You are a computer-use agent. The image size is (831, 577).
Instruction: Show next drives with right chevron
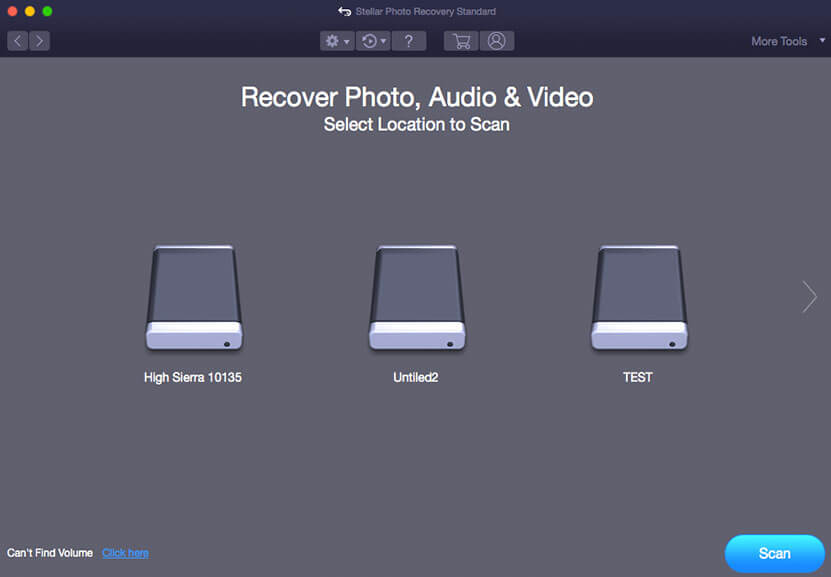tap(809, 297)
